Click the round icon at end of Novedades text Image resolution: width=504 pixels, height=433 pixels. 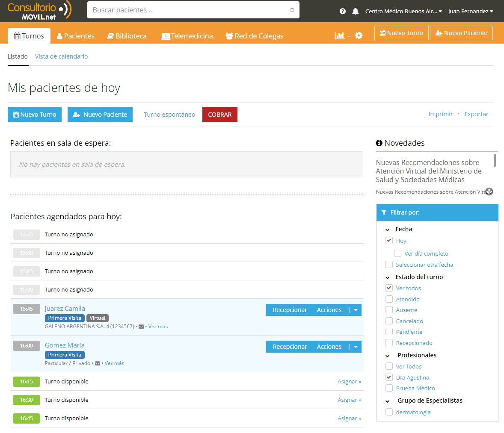click(489, 192)
